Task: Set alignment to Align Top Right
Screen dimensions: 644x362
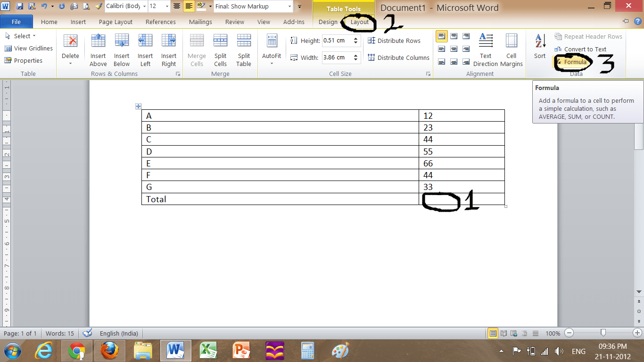Action: pyautogui.click(x=466, y=36)
